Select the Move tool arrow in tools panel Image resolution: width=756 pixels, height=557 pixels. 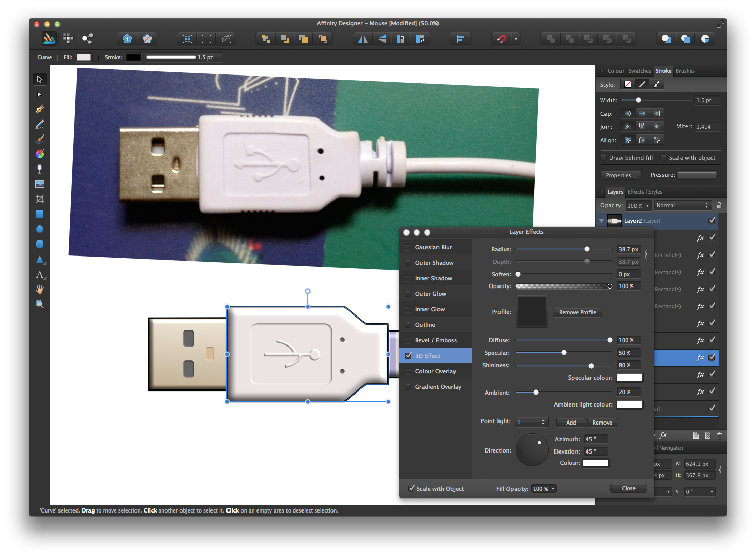(x=39, y=79)
